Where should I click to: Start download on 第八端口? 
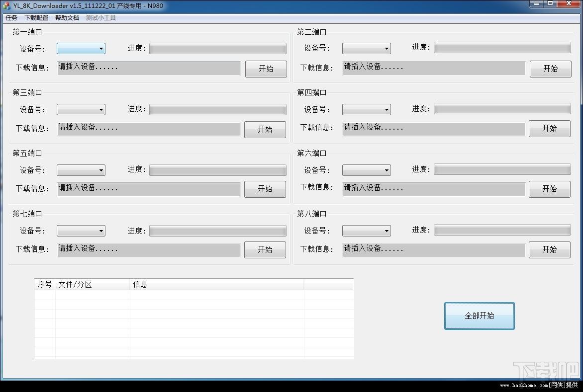550,249
